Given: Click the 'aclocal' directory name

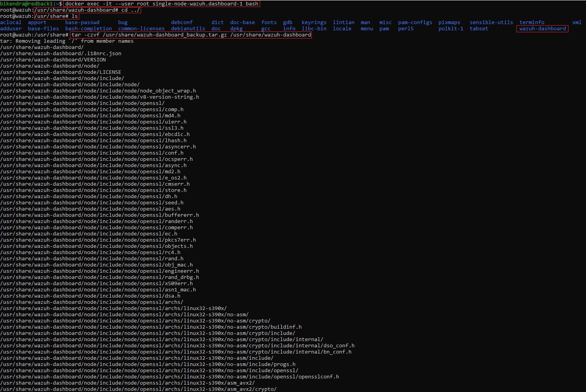Looking at the screenshot, I should pos(11,22).
